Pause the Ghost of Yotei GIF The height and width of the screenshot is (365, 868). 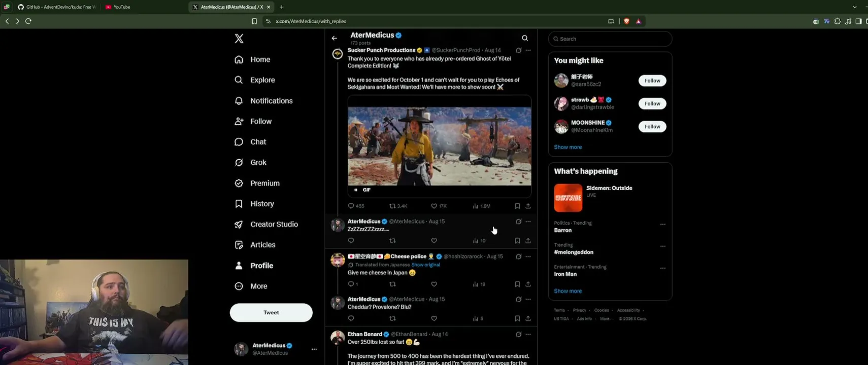click(x=356, y=190)
